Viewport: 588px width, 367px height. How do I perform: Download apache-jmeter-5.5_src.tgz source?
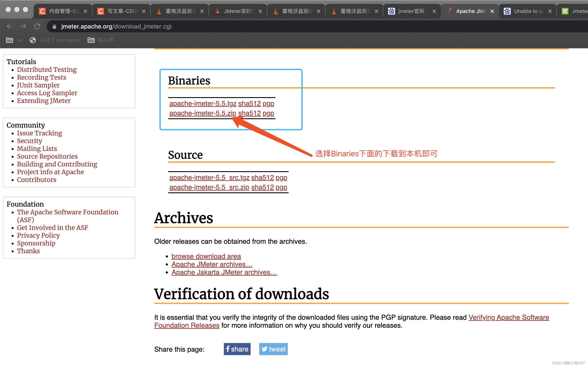(209, 177)
